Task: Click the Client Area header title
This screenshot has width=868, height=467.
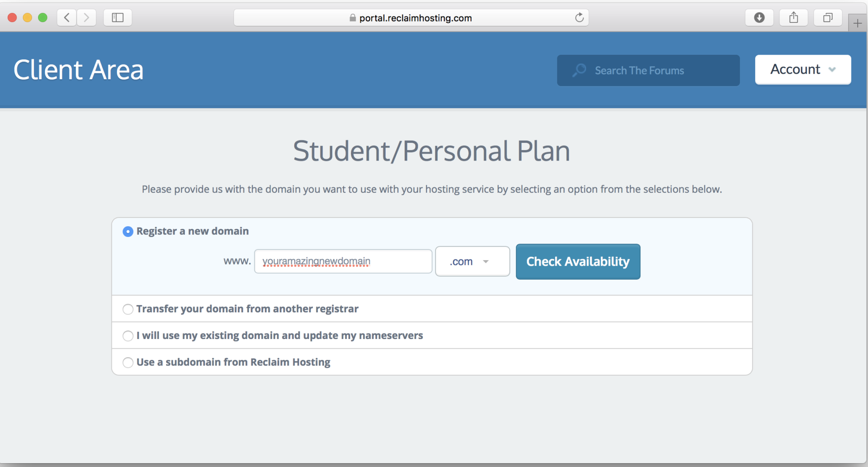Action: [x=78, y=70]
